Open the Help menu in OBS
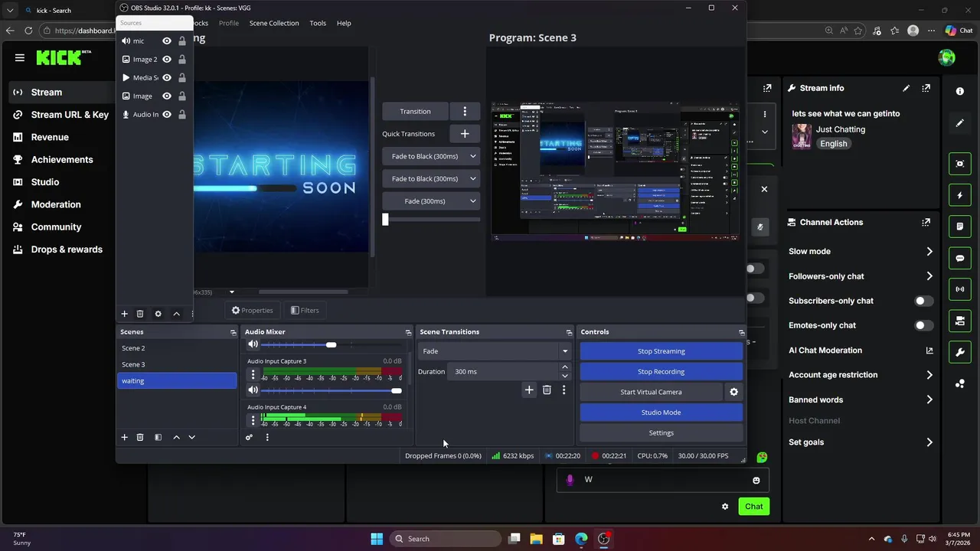This screenshot has width=980, height=551. point(344,23)
